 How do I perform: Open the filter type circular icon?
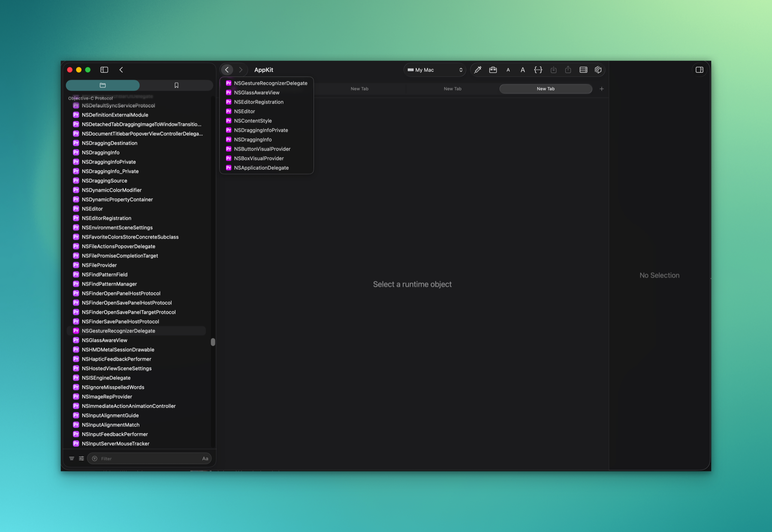click(x=95, y=459)
